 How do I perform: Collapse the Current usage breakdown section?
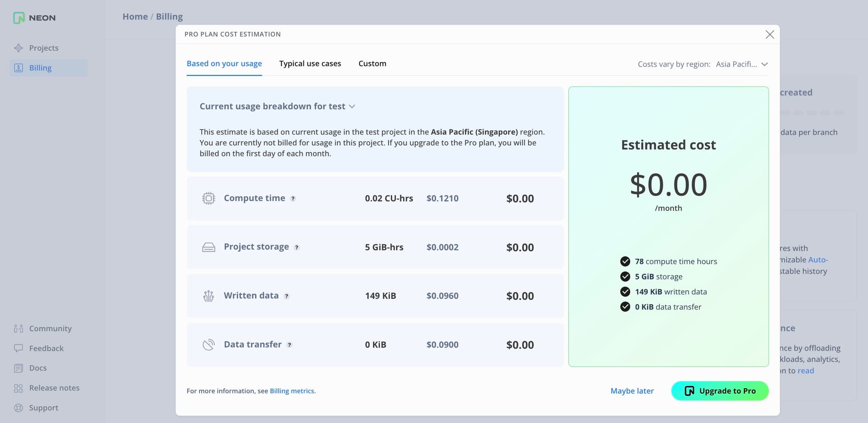coord(353,106)
